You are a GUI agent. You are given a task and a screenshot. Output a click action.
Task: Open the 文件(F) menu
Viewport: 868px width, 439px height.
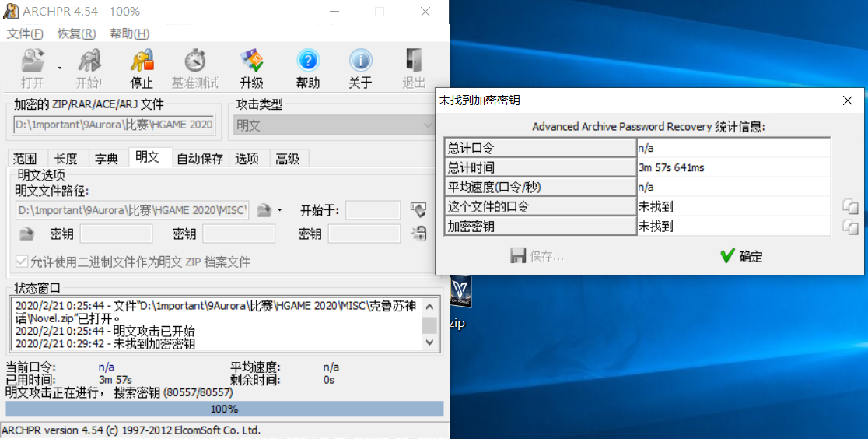coord(25,33)
